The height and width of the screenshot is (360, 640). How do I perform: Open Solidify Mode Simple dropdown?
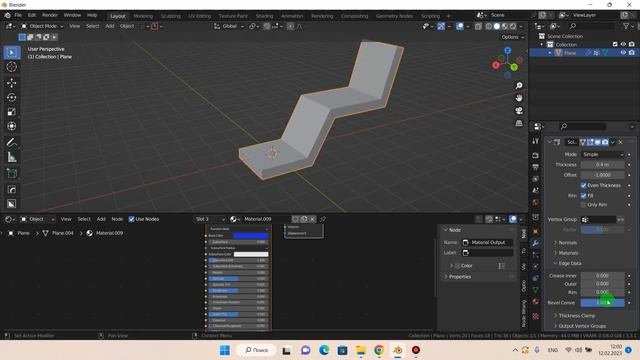tap(602, 154)
